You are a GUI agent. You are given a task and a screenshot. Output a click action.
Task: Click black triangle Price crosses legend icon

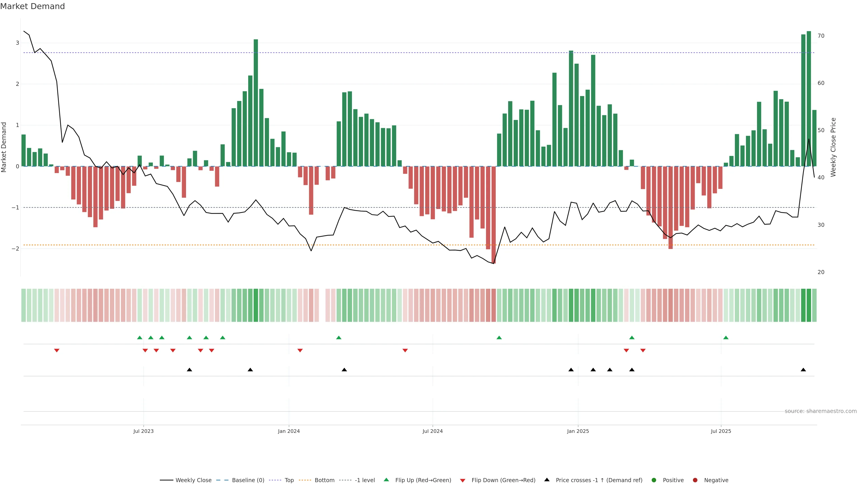(x=547, y=480)
